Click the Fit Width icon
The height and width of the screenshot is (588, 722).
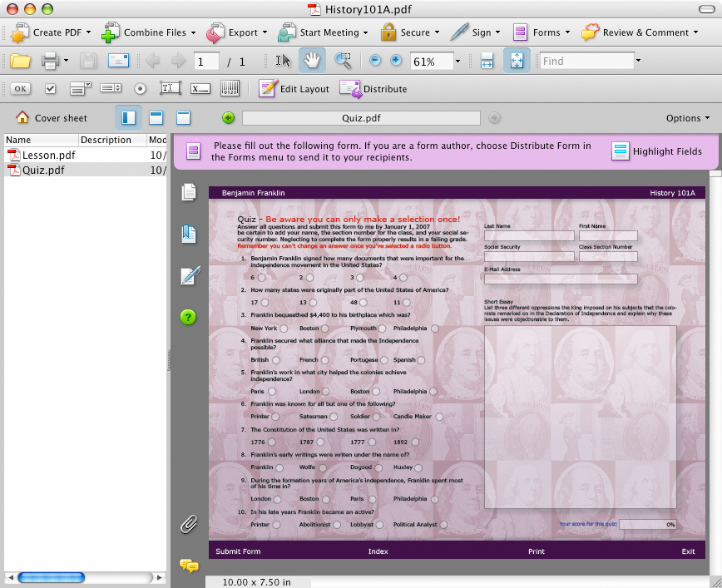(x=487, y=61)
